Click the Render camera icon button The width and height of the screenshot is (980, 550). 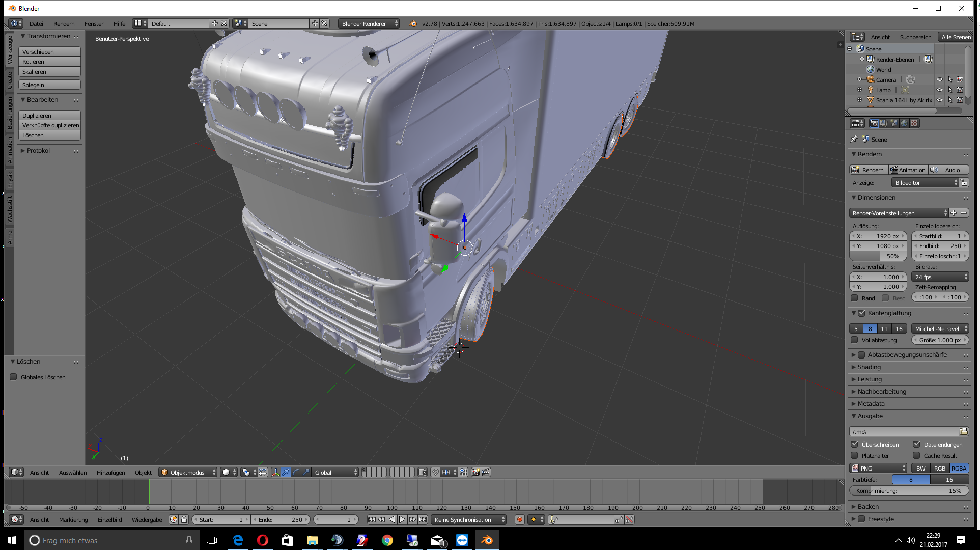click(869, 170)
